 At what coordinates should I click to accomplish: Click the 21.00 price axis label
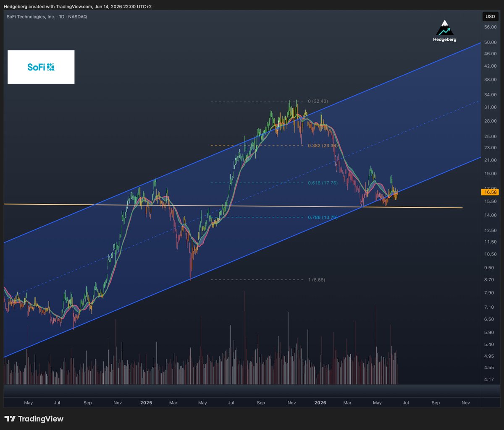click(x=490, y=160)
